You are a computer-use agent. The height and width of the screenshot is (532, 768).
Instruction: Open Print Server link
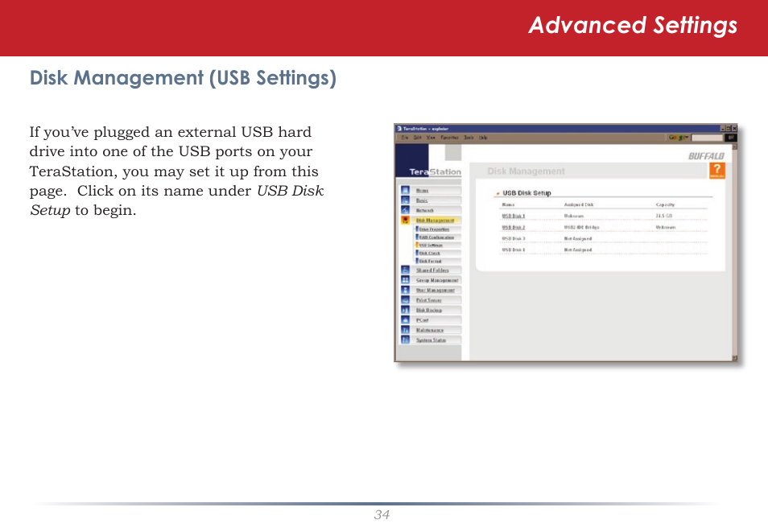(428, 300)
